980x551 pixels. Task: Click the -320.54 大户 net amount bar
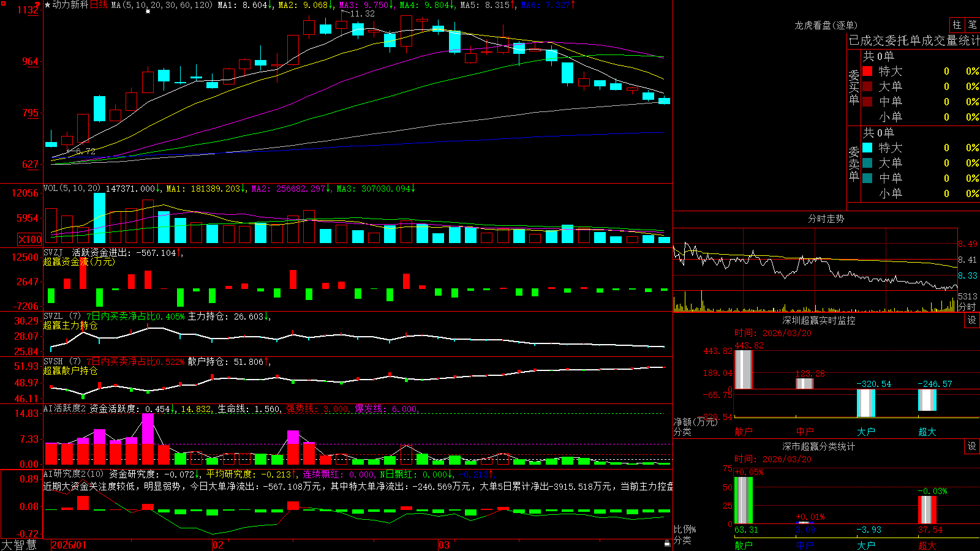pos(866,403)
